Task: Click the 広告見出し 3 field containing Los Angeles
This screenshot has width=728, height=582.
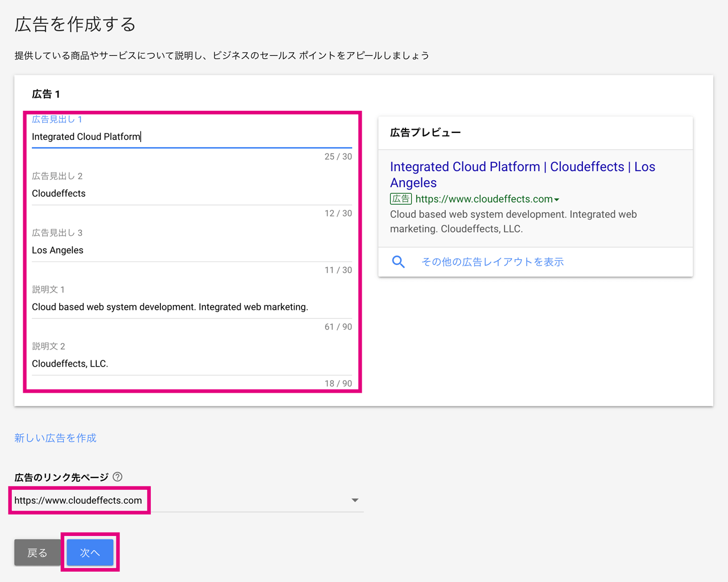Action: [192, 250]
